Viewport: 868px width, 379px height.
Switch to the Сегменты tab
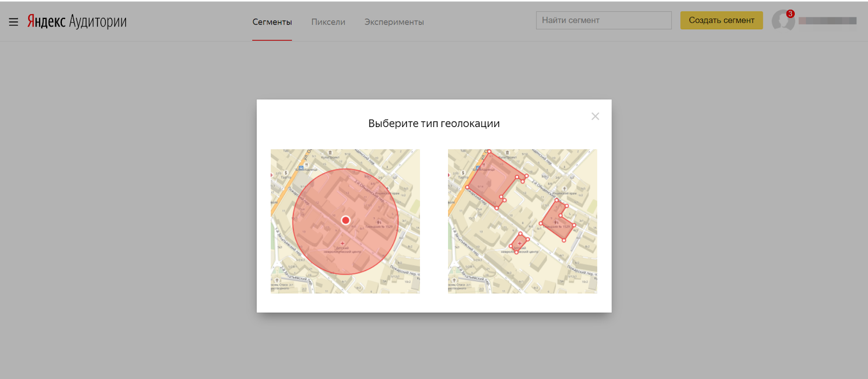click(272, 22)
